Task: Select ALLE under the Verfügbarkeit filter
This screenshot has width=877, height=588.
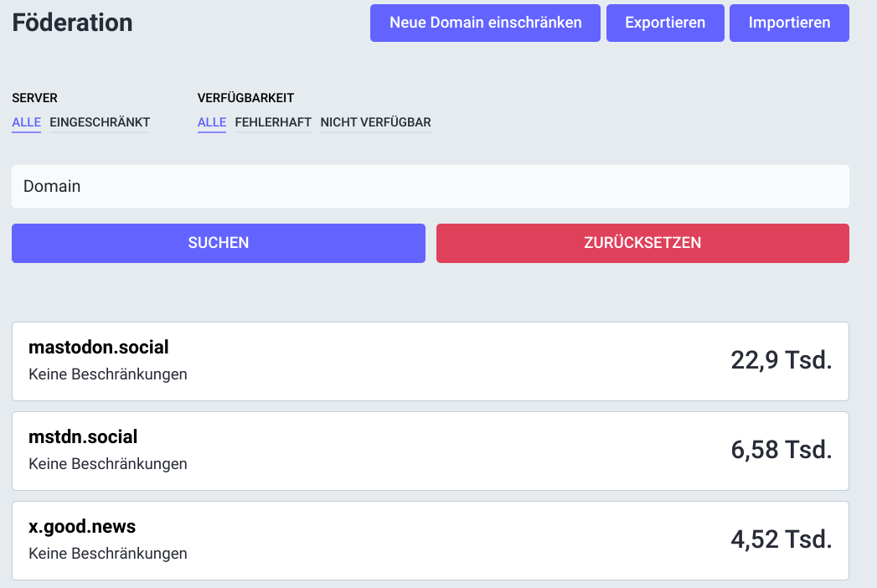Action: [x=212, y=122]
